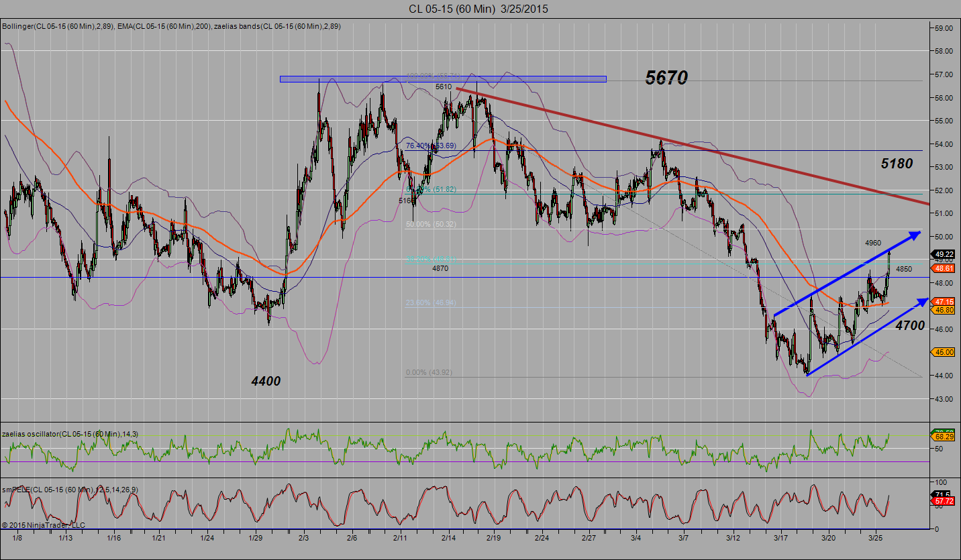Select the lower blue channel arrow line
Viewport: 961px width, 560px height.
[867, 337]
